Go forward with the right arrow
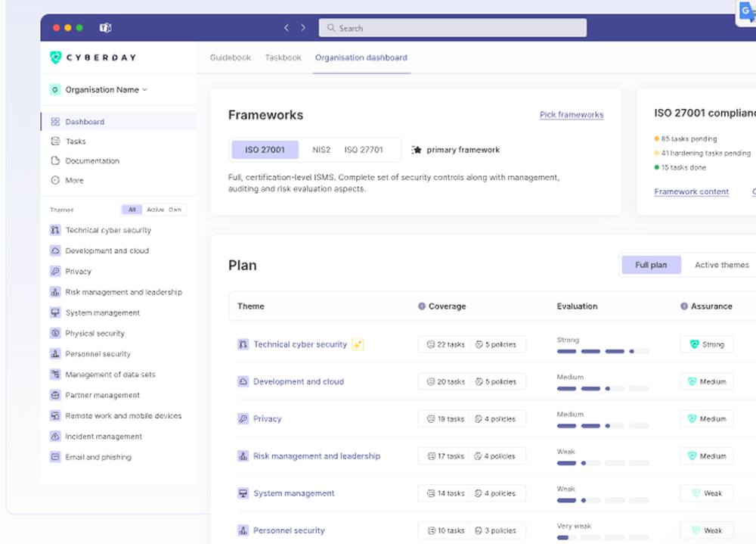The image size is (756, 544). [303, 28]
